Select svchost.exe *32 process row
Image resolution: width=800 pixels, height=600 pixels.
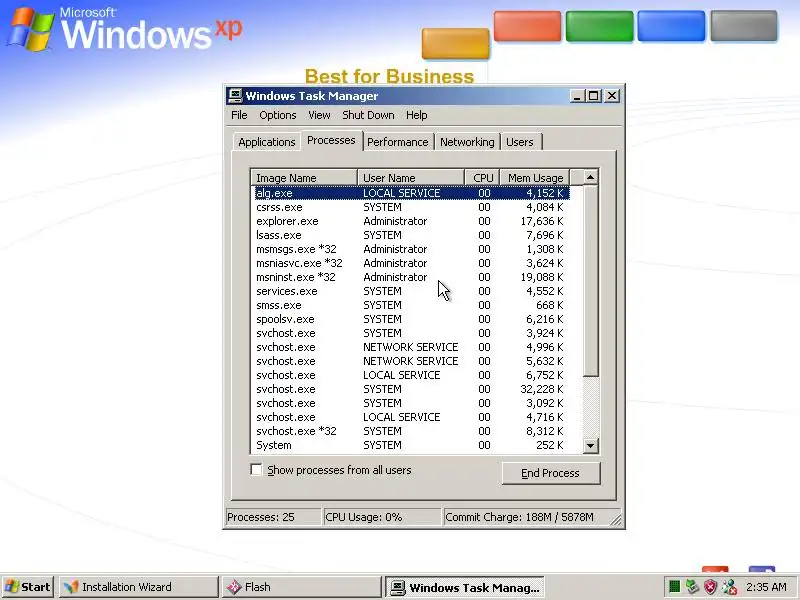(x=411, y=431)
